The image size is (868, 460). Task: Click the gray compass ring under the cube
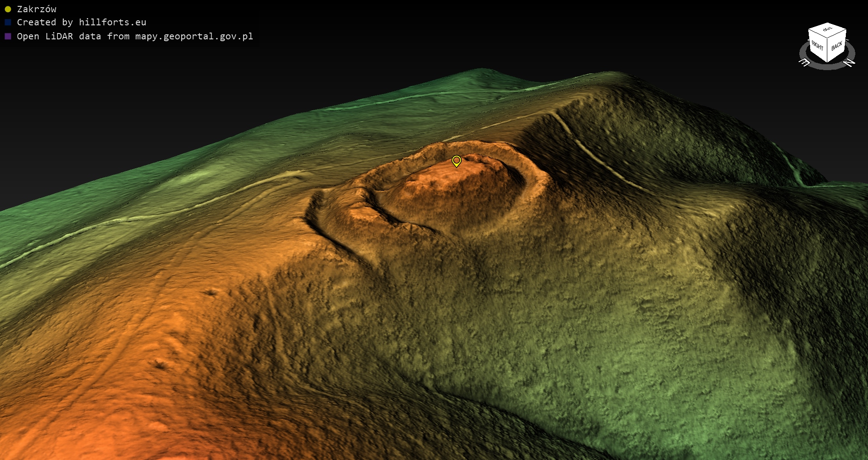pos(827,66)
